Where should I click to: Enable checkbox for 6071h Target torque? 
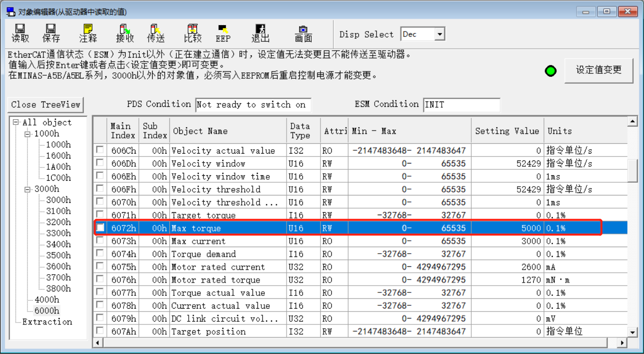coord(100,215)
